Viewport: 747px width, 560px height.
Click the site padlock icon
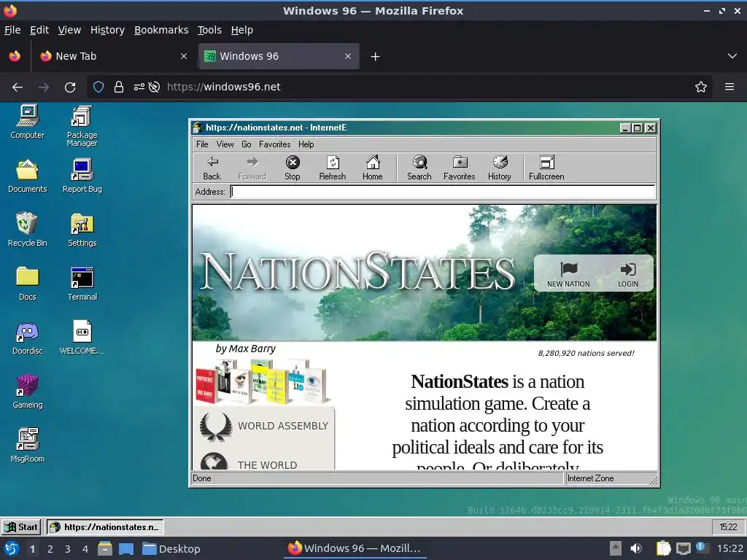click(119, 87)
